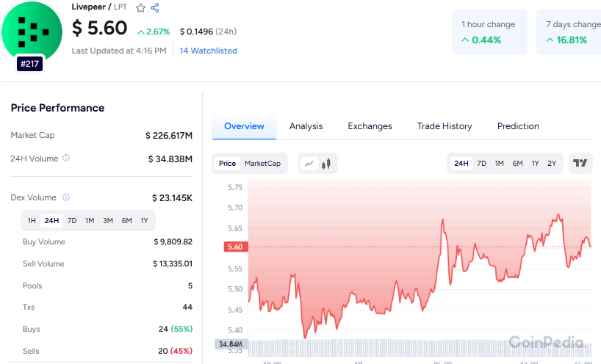Screen dimensions: 601x364
Task: Toggle chart to Price view
Action: click(227, 164)
